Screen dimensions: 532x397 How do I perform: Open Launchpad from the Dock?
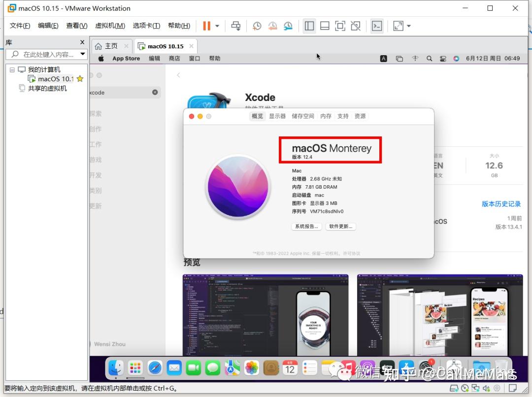pyautogui.click(x=135, y=368)
